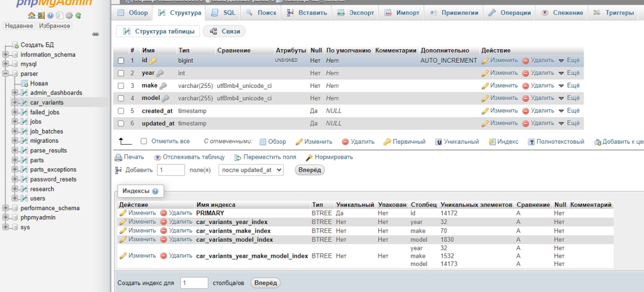Screen dimensions: 644x292
Task: Click the key icon next to id column
Action: (153, 60)
